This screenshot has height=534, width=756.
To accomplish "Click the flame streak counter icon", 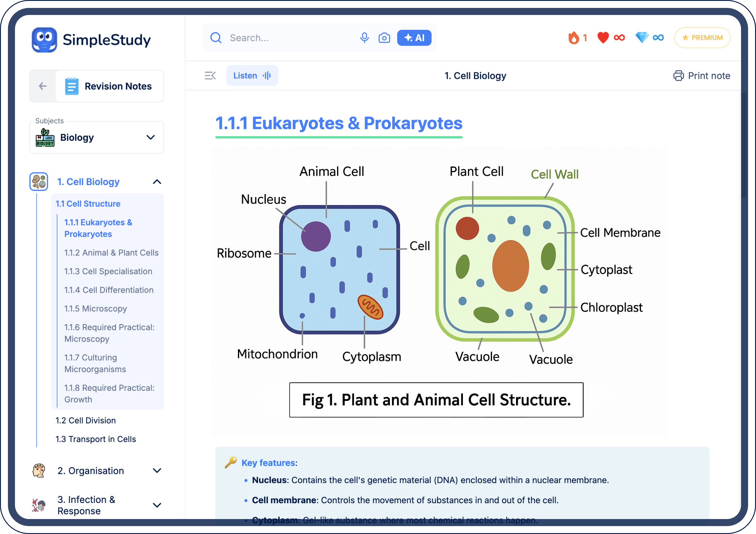I will tap(574, 38).
